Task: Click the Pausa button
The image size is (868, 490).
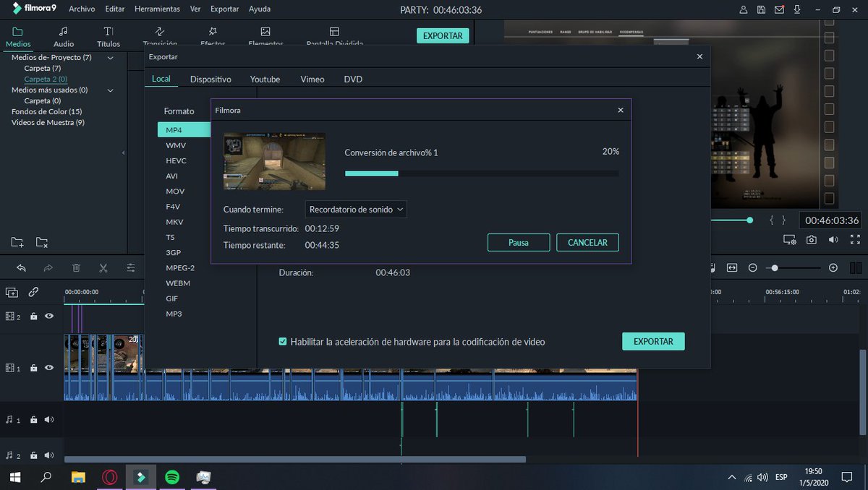Action: (x=519, y=243)
